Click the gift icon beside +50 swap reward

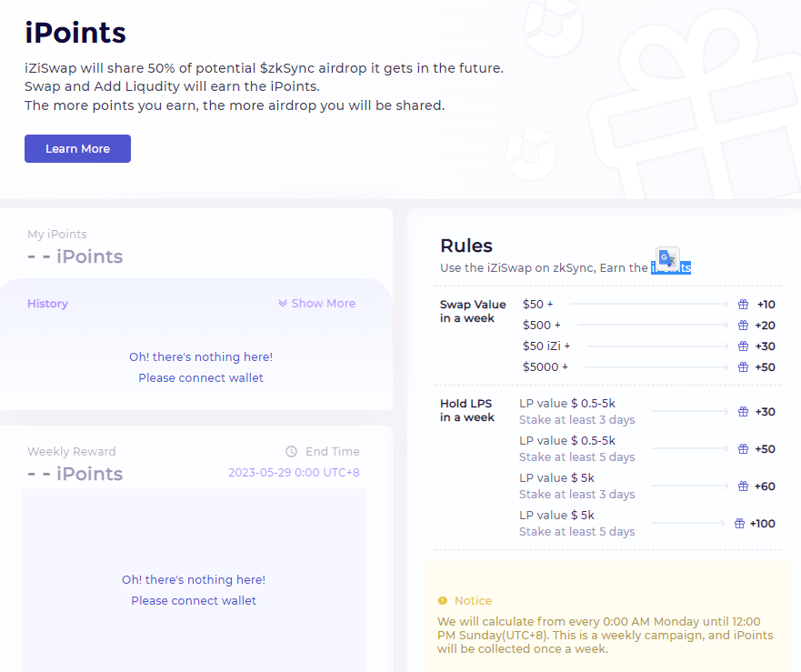tap(744, 367)
